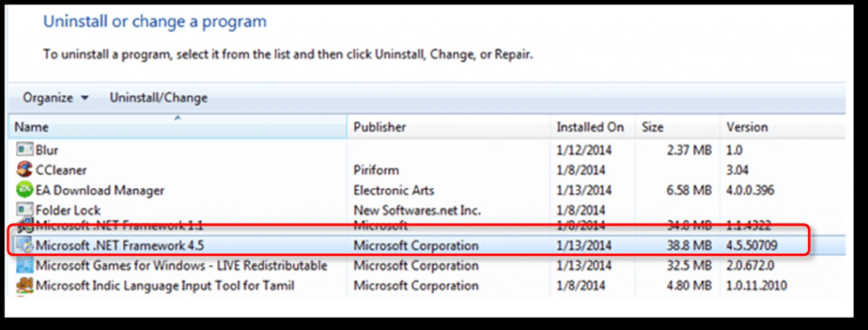Click the sort arrow above the Name column

click(178, 118)
